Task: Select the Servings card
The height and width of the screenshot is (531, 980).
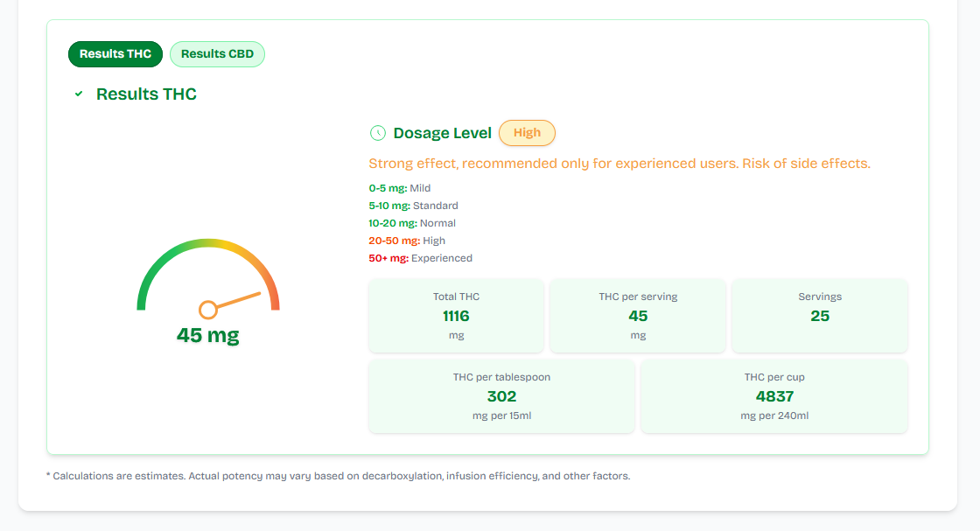Action: pyautogui.click(x=820, y=316)
